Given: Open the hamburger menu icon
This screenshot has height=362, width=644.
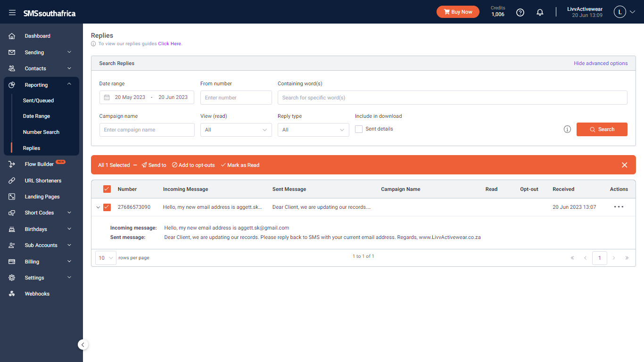Looking at the screenshot, I should point(12,13).
